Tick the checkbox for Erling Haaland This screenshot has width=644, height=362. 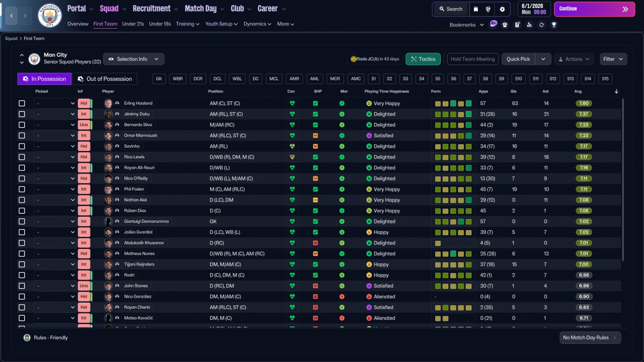(x=22, y=104)
